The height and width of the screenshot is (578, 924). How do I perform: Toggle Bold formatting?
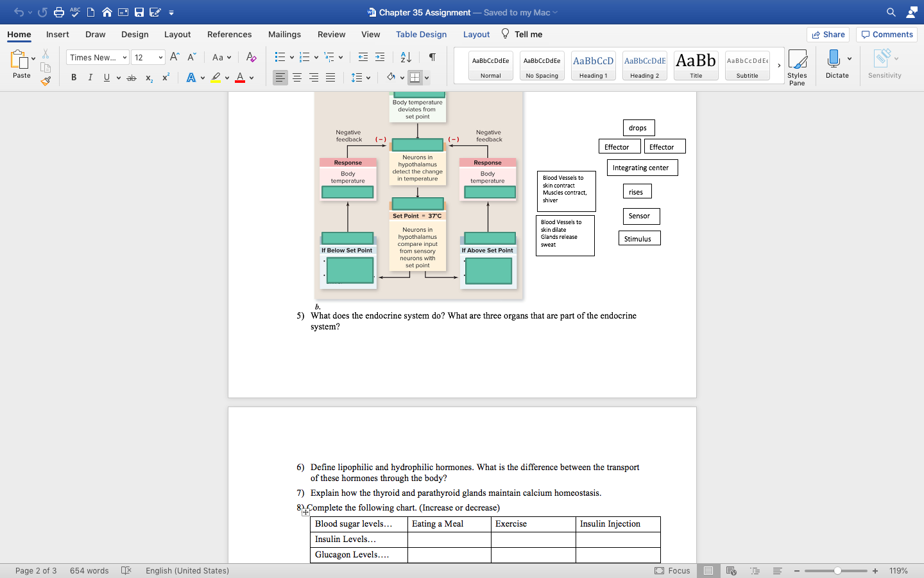[73, 78]
